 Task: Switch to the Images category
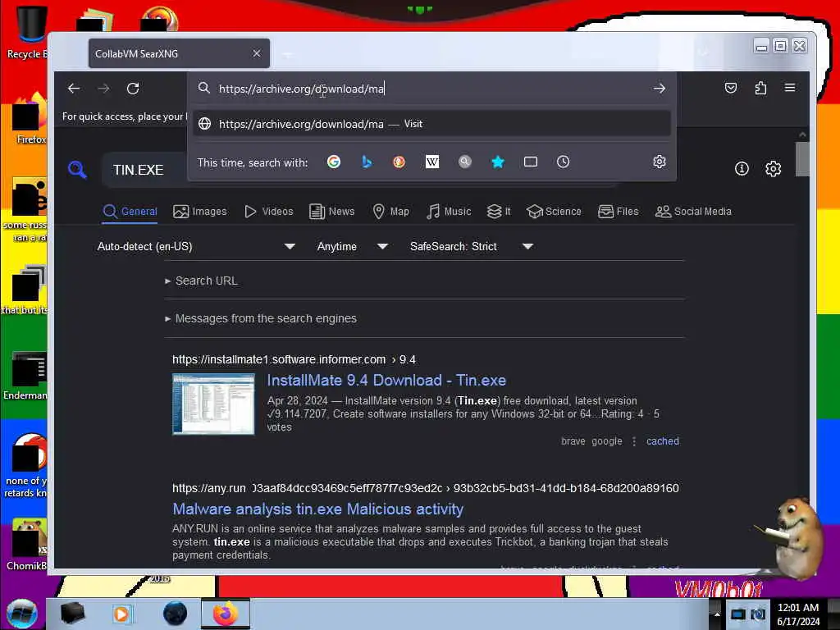(200, 212)
